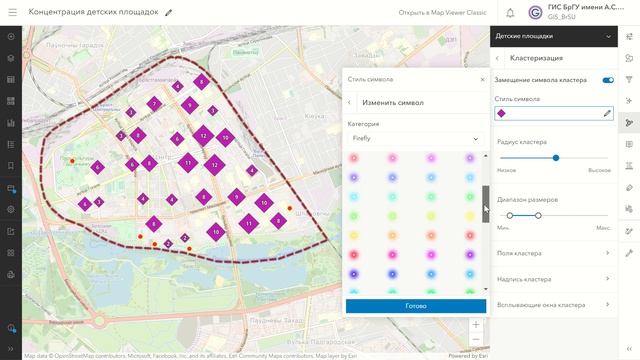Click the pencil edit icon in Стиль символа field
640x360 pixels.
607,113
